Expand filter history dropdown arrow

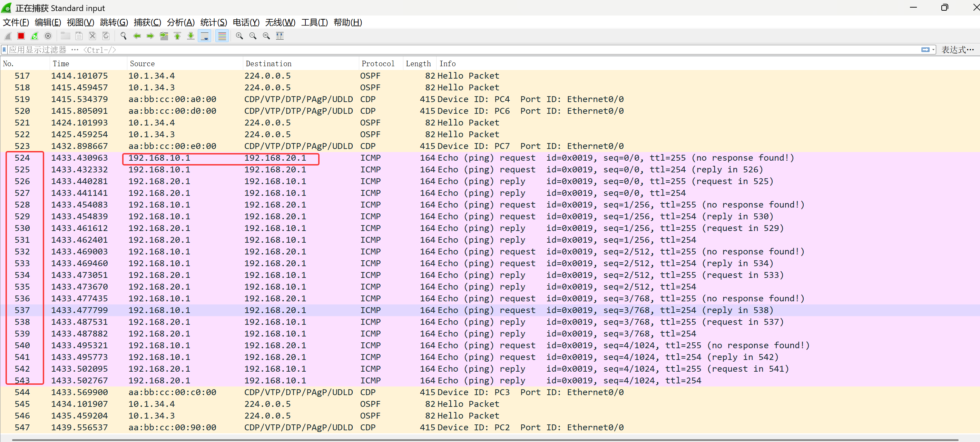pyautogui.click(x=933, y=50)
